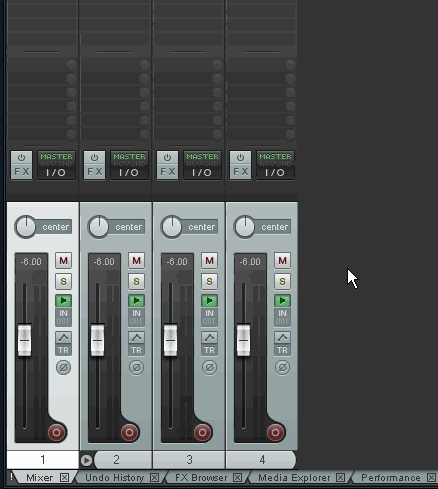Mute track 1
The image size is (438, 489).
click(x=63, y=260)
